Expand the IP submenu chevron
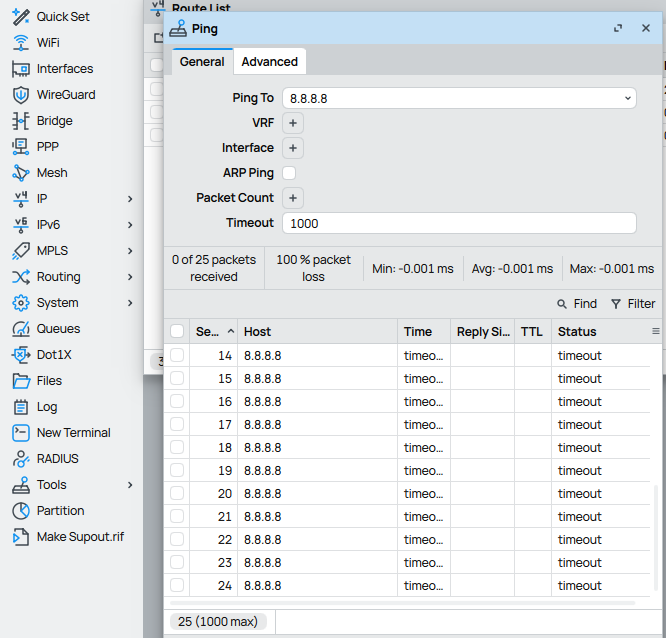 [x=130, y=199]
